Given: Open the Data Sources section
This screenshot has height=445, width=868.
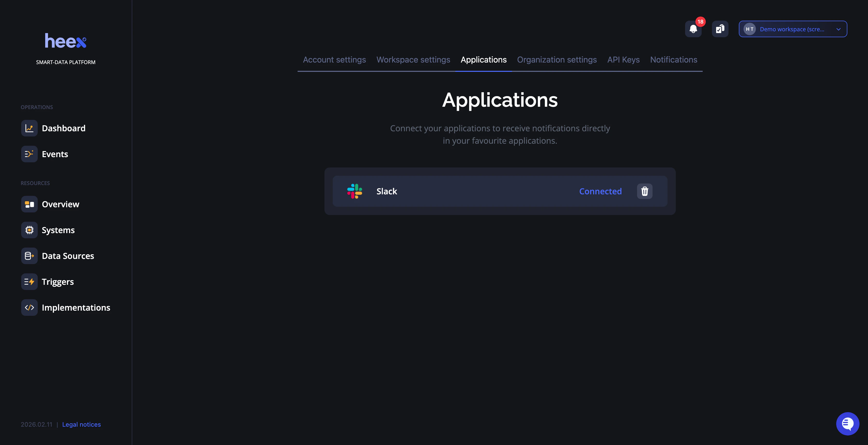Looking at the screenshot, I should coord(68,256).
